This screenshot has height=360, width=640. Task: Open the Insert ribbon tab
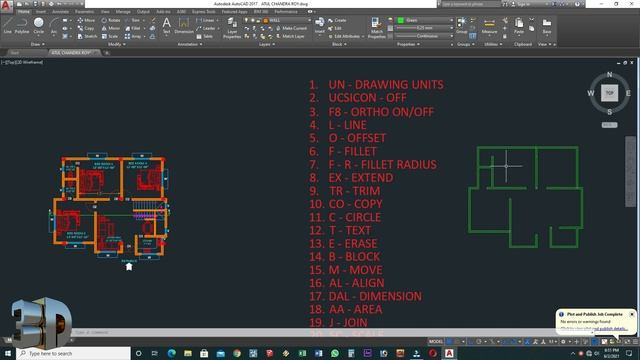coord(41,12)
